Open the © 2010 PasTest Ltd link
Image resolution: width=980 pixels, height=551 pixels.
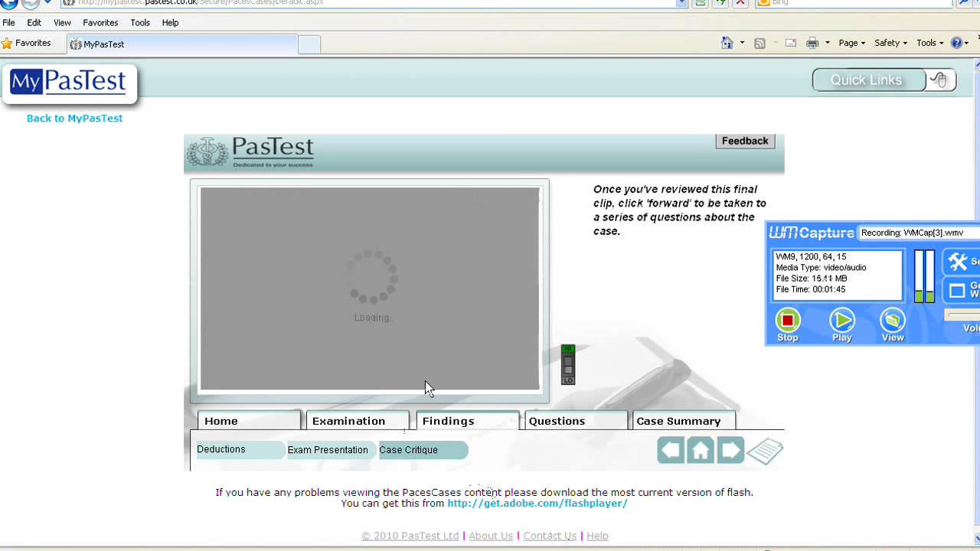click(410, 536)
